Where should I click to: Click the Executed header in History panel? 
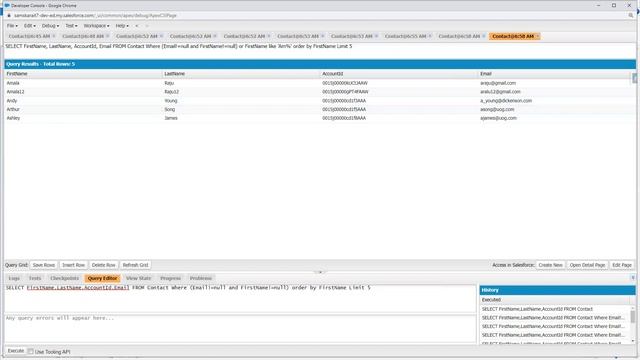(555, 300)
